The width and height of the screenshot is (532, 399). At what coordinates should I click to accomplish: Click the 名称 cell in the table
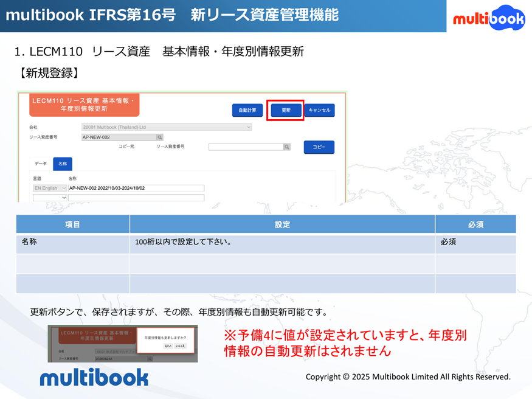point(72,245)
